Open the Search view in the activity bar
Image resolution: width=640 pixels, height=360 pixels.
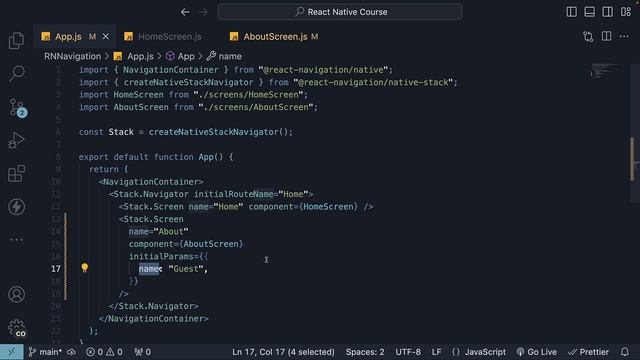pos(16,73)
